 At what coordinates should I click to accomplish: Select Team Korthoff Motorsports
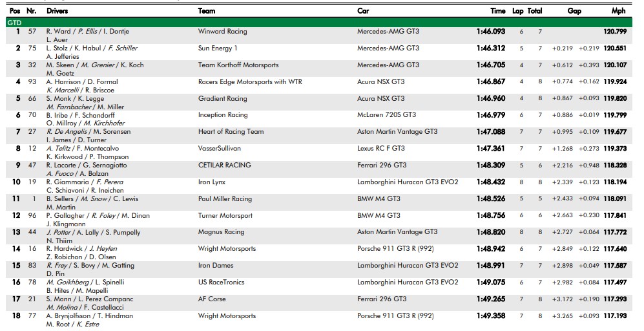pyautogui.click(x=238, y=65)
